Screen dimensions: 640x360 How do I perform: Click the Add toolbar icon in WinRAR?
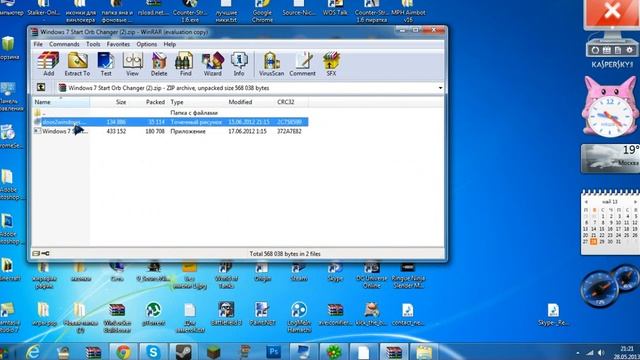click(x=48, y=64)
